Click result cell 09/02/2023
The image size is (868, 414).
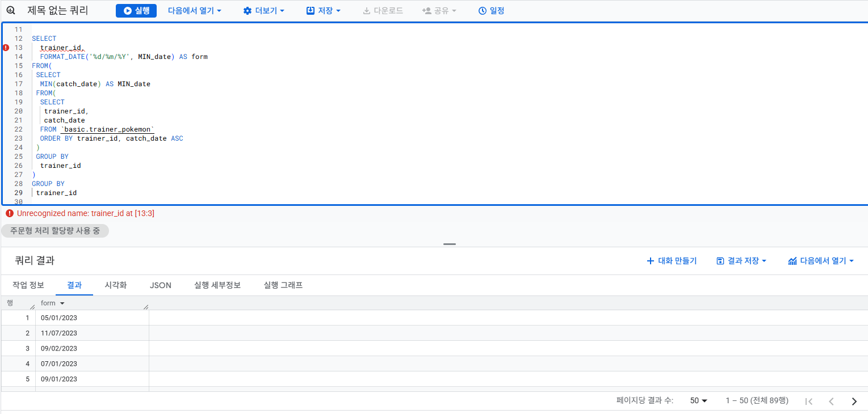click(x=92, y=348)
